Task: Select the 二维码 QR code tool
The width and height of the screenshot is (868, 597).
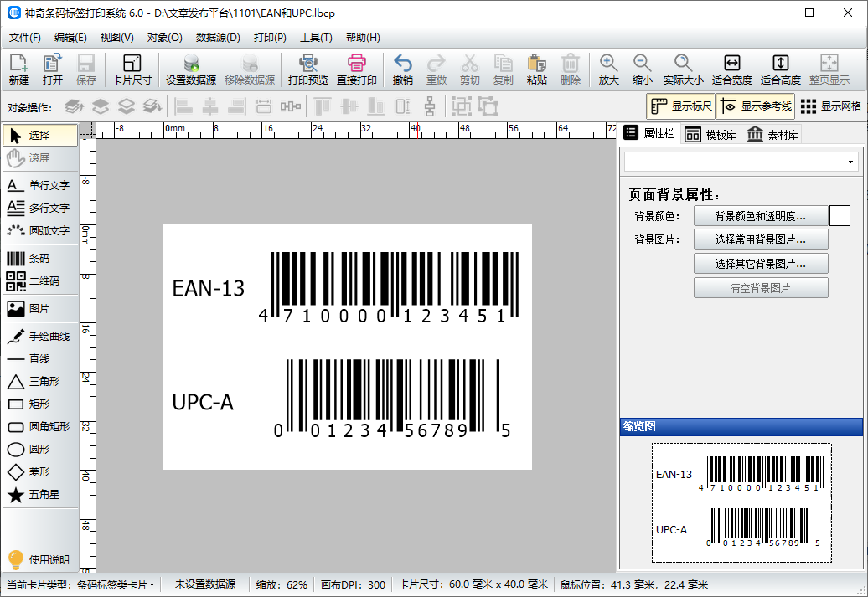Action: 37,280
